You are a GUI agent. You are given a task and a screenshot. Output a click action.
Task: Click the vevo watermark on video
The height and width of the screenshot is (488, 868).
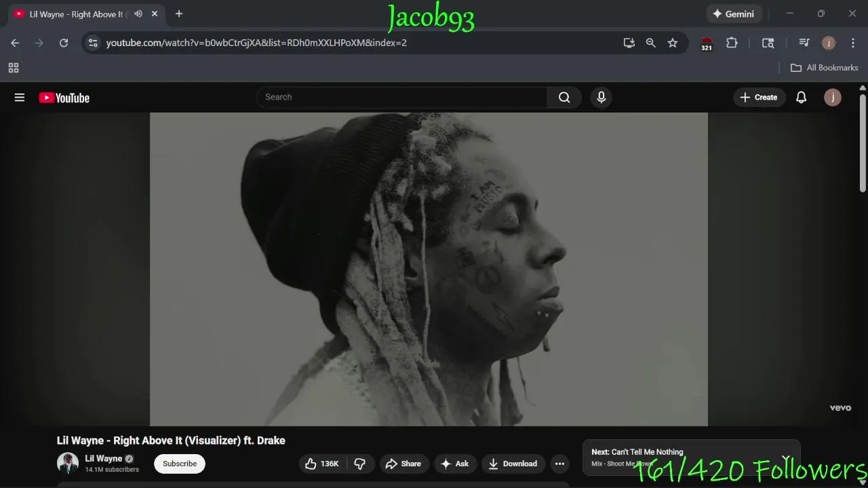click(x=840, y=407)
